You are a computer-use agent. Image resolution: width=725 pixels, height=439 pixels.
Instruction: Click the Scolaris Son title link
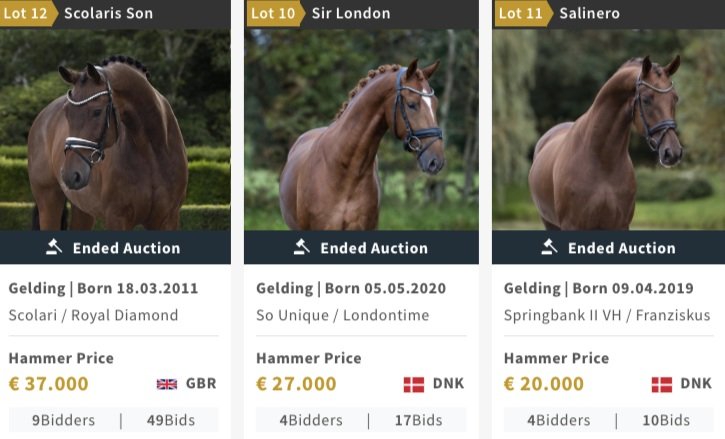coord(109,13)
